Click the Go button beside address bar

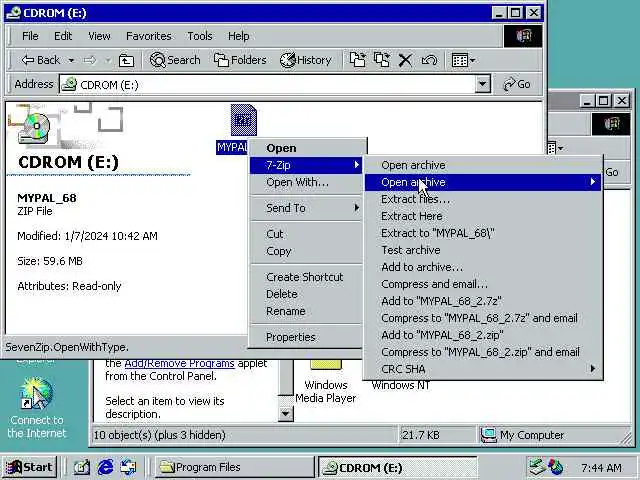[517, 84]
